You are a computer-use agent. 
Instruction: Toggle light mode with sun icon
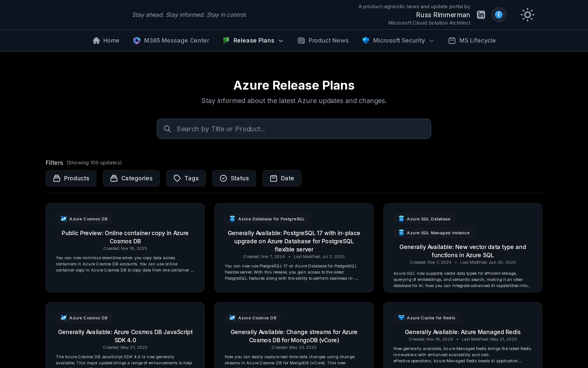(x=528, y=15)
